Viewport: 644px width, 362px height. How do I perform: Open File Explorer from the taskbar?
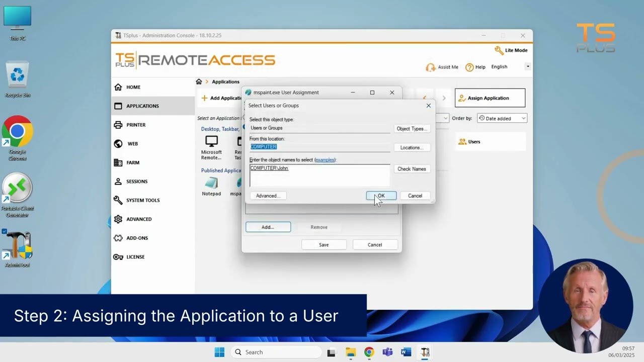[x=351, y=352]
